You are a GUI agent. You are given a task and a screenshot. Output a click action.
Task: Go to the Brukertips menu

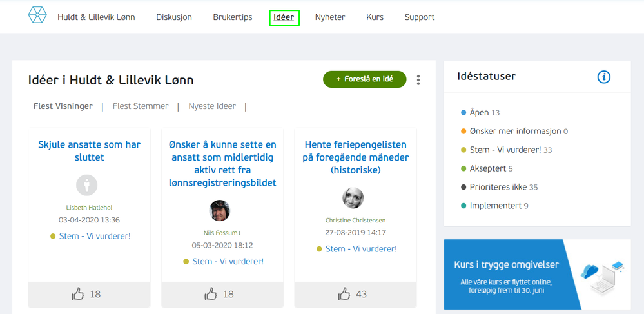coord(233,17)
